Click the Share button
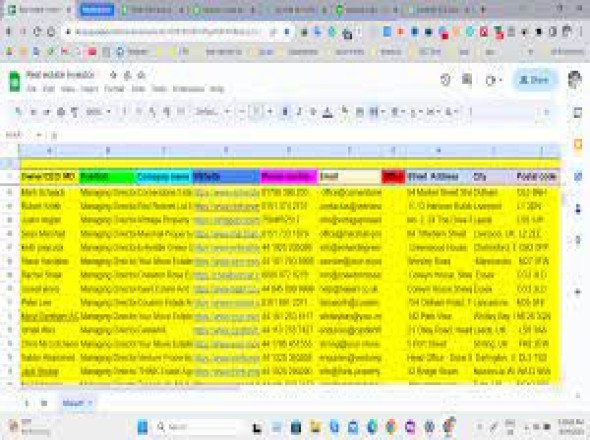 click(534, 80)
